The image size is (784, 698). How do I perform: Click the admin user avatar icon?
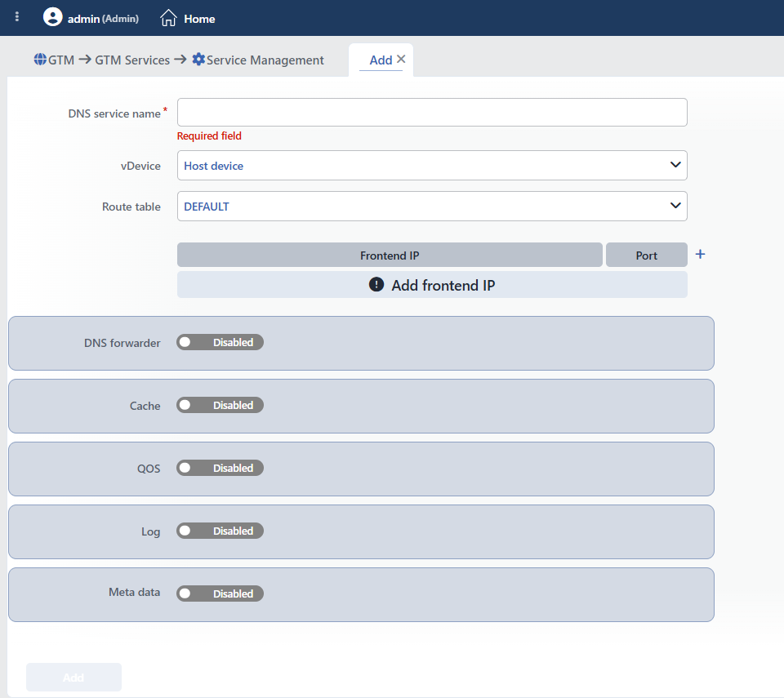(x=52, y=17)
